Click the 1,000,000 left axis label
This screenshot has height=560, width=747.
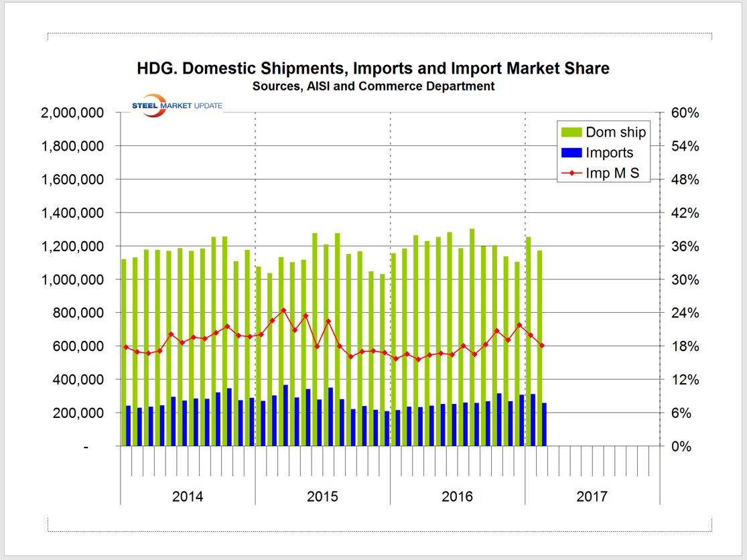click(x=72, y=280)
